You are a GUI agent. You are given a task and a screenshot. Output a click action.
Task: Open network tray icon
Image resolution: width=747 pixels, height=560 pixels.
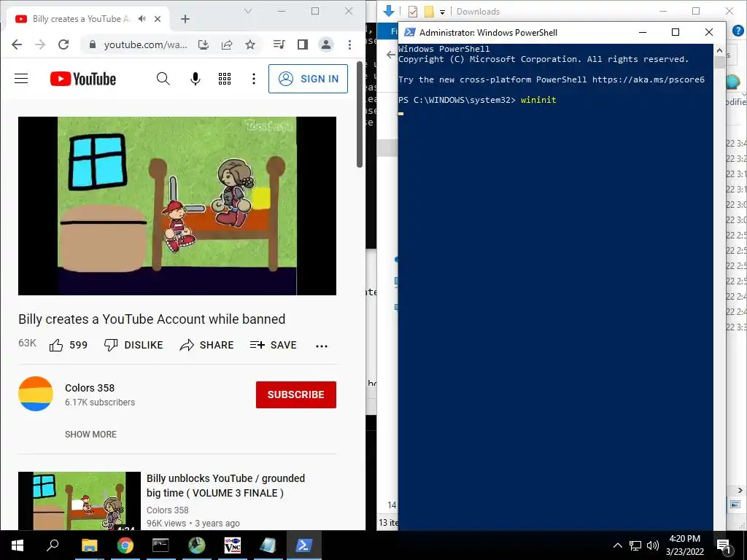tap(635, 545)
